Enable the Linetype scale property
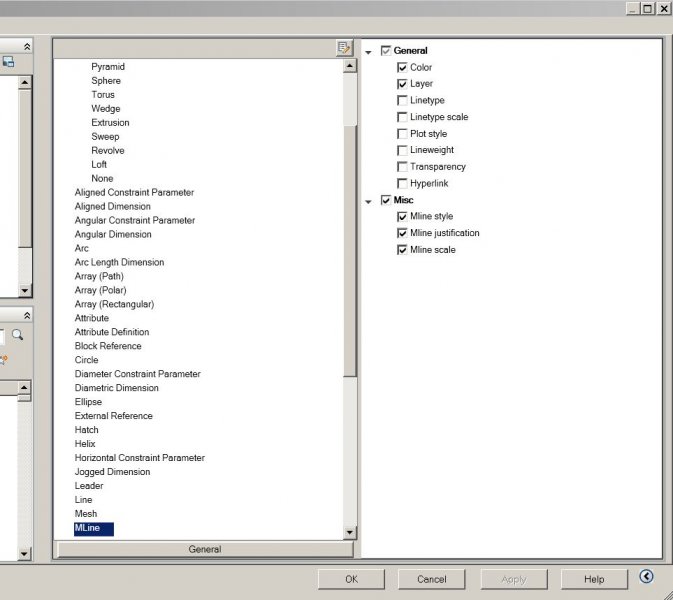Image resolution: width=673 pixels, height=600 pixels. click(402, 117)
